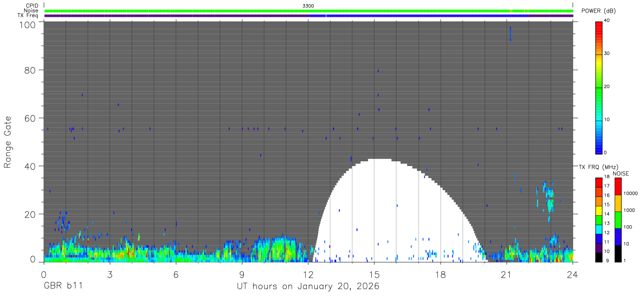644x297 pixels.
Task: Click the 0 label on the POWER scale
Action: (x=606, y=152)
